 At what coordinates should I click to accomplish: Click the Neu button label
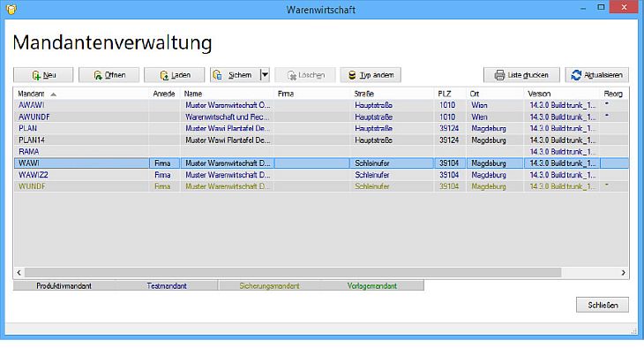click(49, 75)
